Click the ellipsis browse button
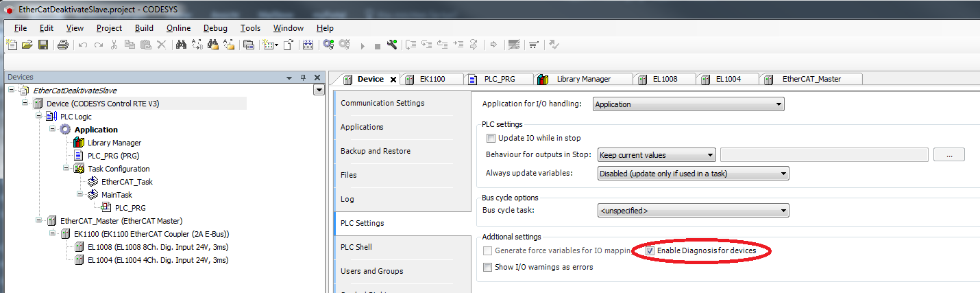Viewport: 980px width, 293px height. coord(949,155)
